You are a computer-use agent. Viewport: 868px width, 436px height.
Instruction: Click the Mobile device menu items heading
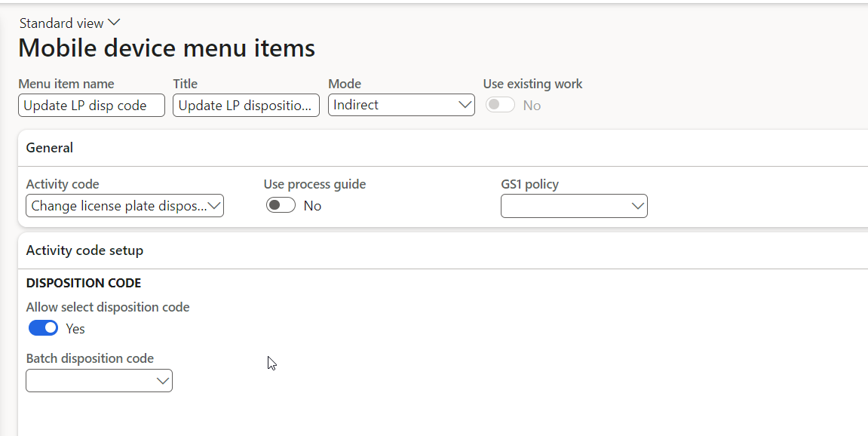(x=167, y=49)
